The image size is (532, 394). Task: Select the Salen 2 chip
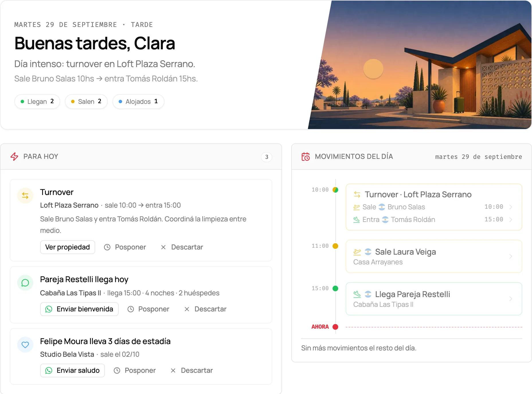[x=86, y=102]
